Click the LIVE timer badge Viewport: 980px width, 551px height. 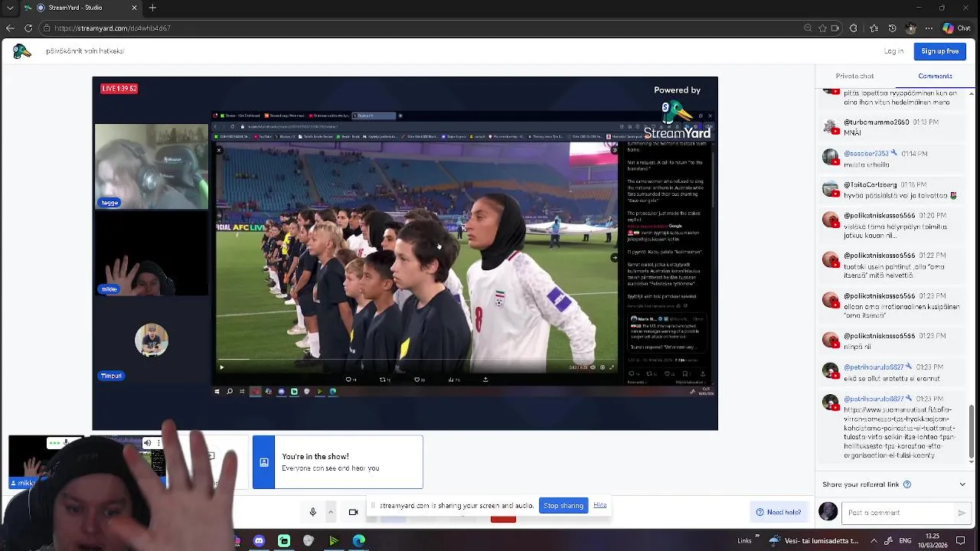(119, 89)
